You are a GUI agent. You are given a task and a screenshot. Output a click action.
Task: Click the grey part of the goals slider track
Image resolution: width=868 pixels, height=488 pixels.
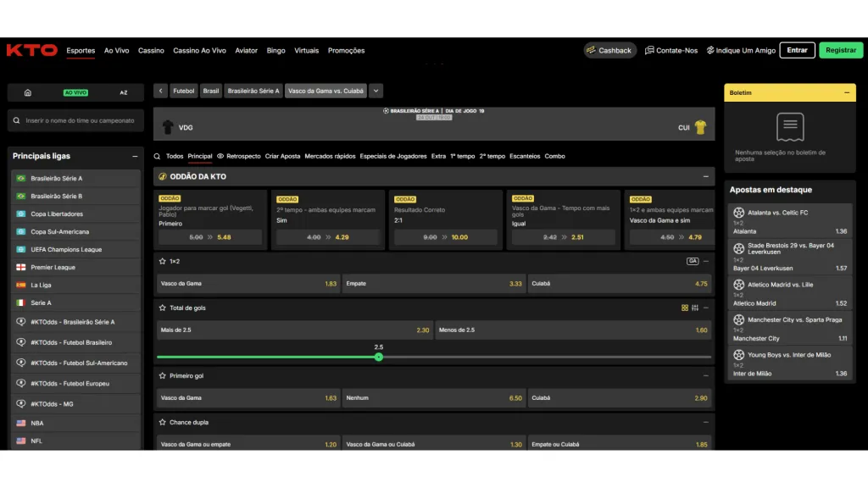547,357
